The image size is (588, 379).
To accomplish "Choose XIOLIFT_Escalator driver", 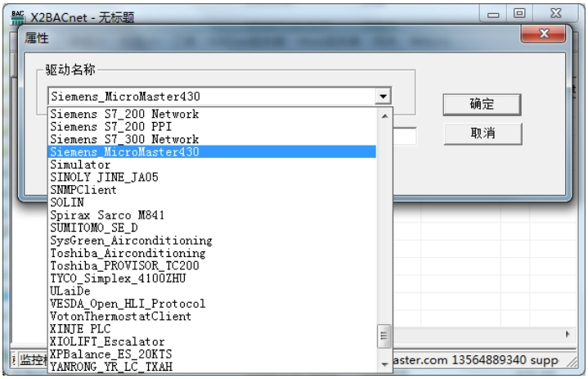I will click(x=212, y=341).
